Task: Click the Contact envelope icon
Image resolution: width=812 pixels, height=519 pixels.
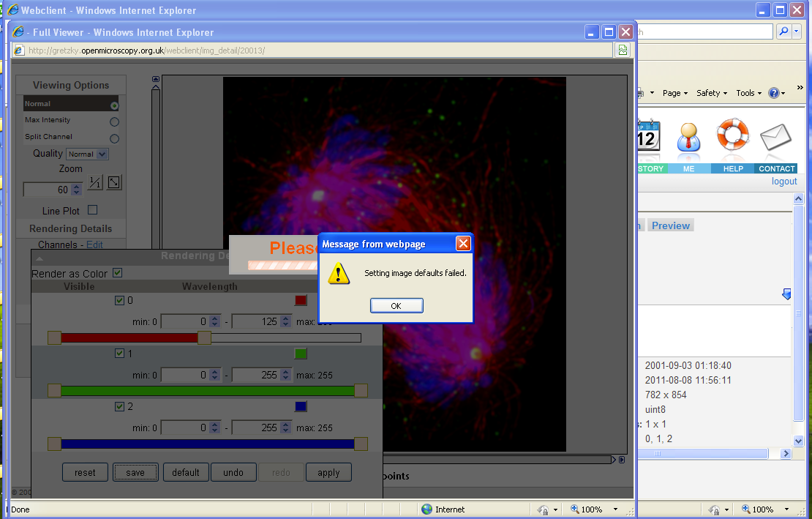Action: [775, 137]
